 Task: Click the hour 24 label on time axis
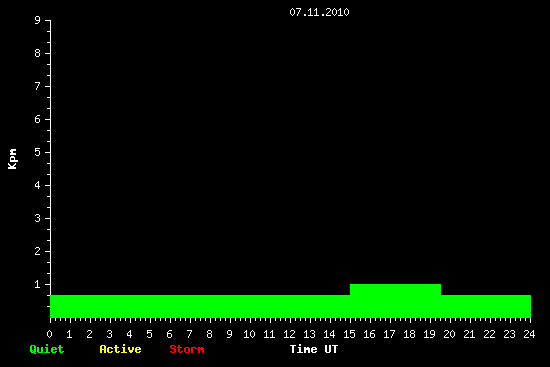tap(529, 334)
